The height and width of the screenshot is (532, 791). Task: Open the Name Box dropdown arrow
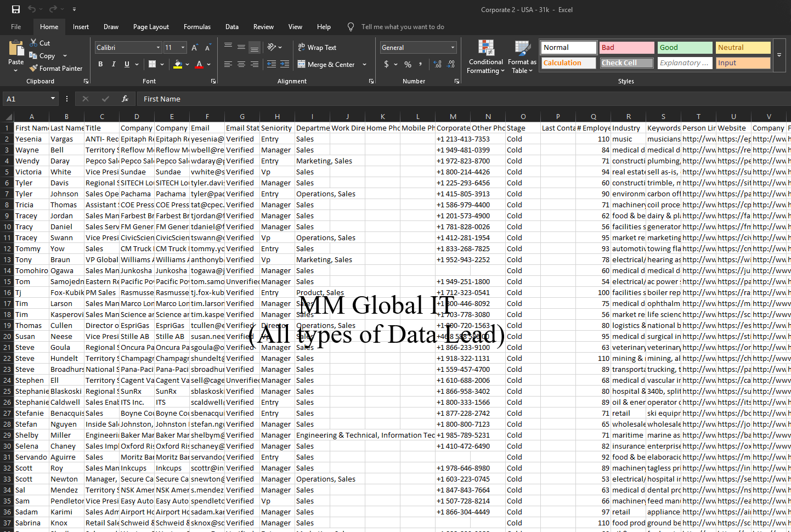click(53, 99)
